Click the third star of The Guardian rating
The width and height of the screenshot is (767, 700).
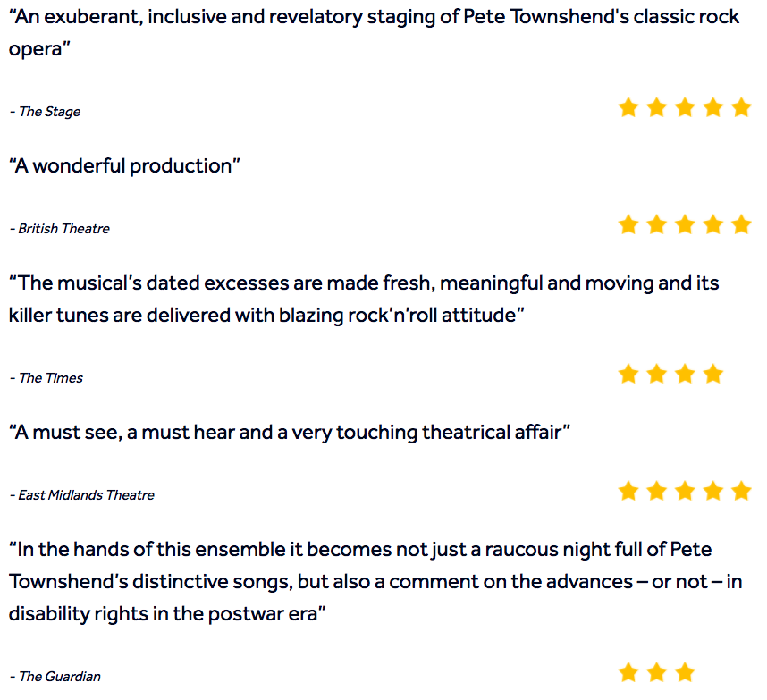coord(685,672)
